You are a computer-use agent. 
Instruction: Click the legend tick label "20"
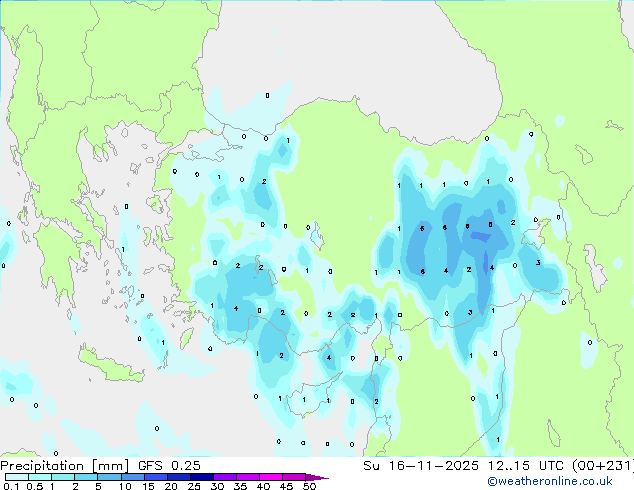pos(171,486)
